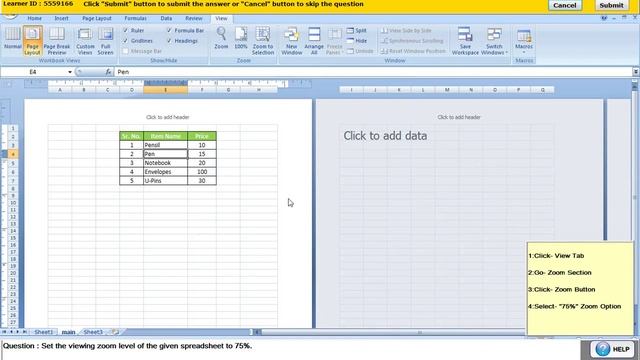
Task: Open Macros dropdown
Action: coord(524,40)
